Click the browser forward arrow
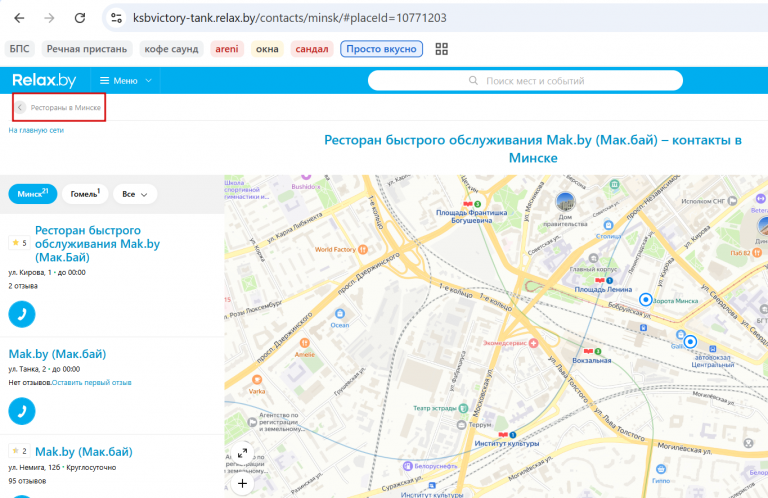The width and height of the screenshot is (768, 498). (x=49, y=18)
